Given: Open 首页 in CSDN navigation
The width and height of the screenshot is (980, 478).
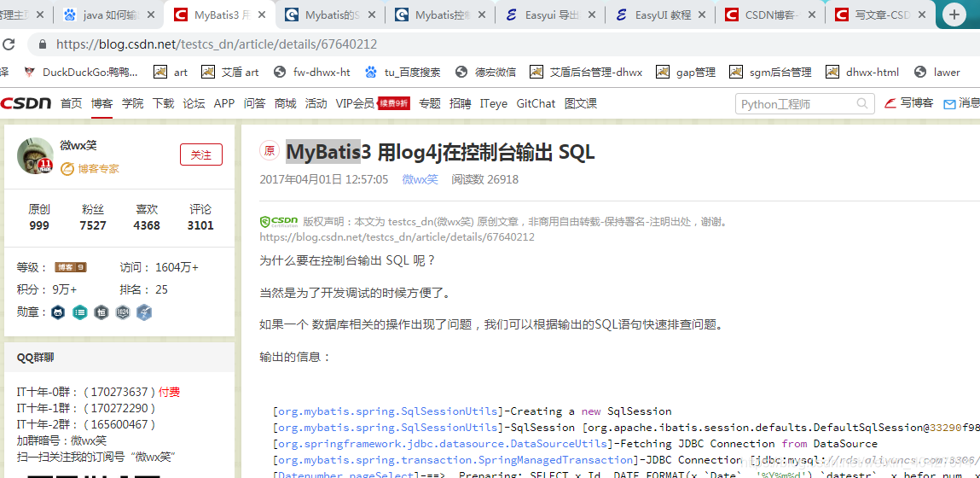Looking at the screenshot, I should coord(72,104).
